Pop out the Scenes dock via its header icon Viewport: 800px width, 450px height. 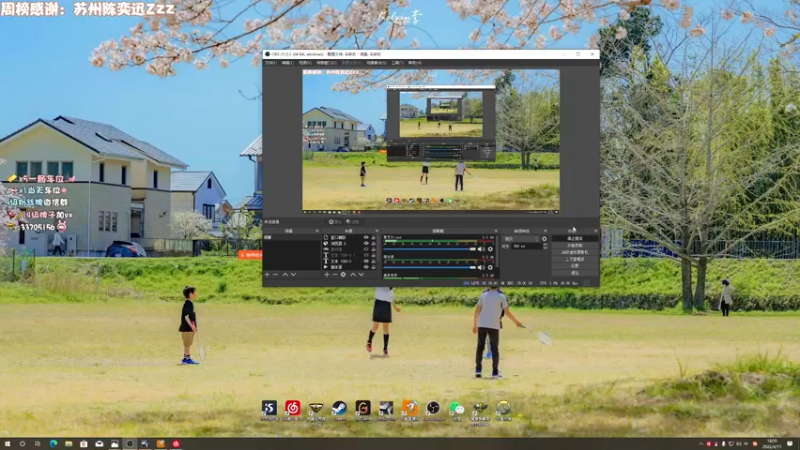point(317,231)
